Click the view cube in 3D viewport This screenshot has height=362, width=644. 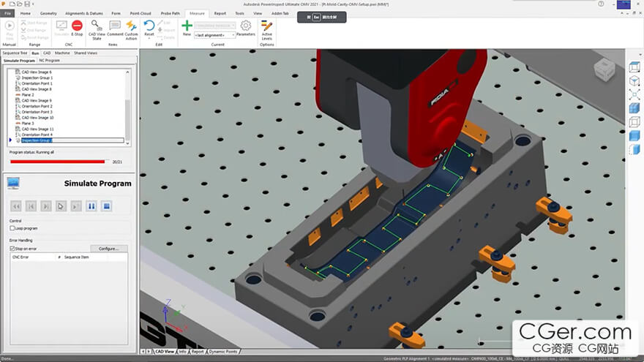[x=604, y=70]
